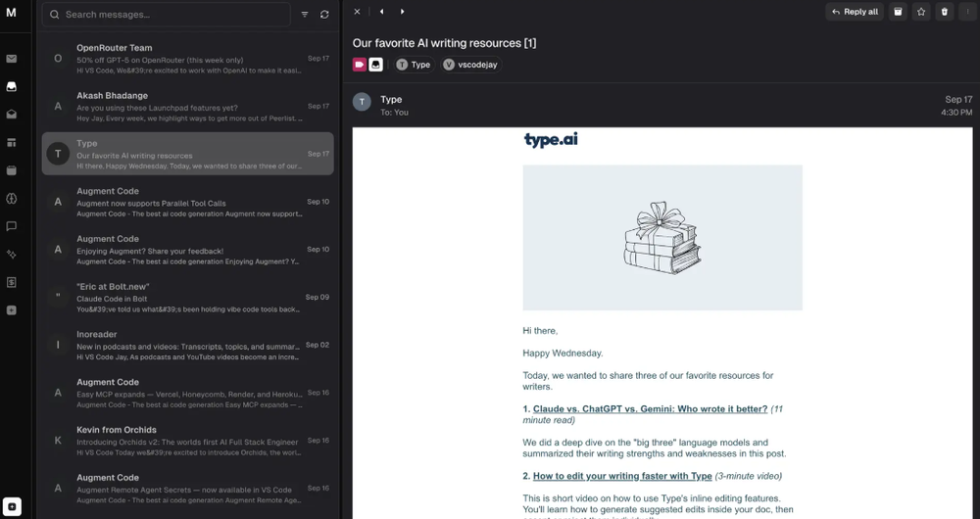Open the message filter icon
This screenshot has width=980, height=519.
[x=305, y=15]
